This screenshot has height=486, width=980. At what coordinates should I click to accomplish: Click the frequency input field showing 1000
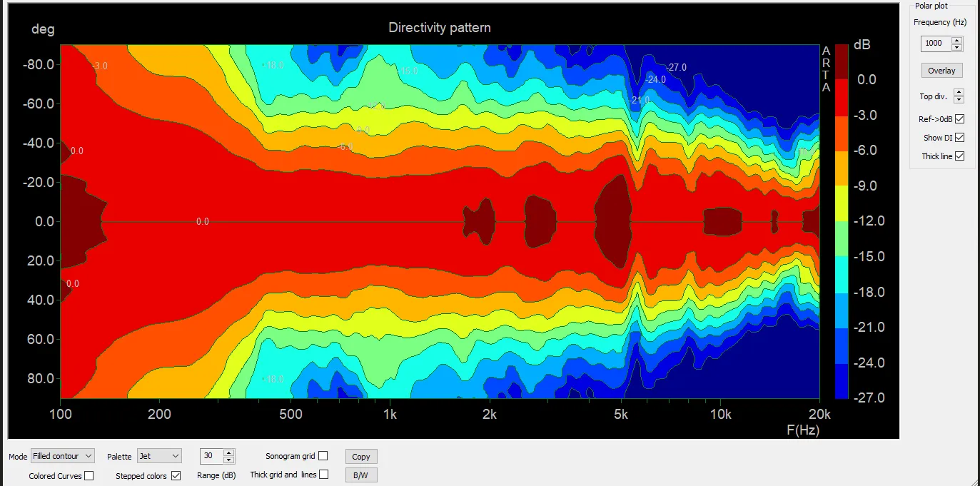[x=936, y=44]
